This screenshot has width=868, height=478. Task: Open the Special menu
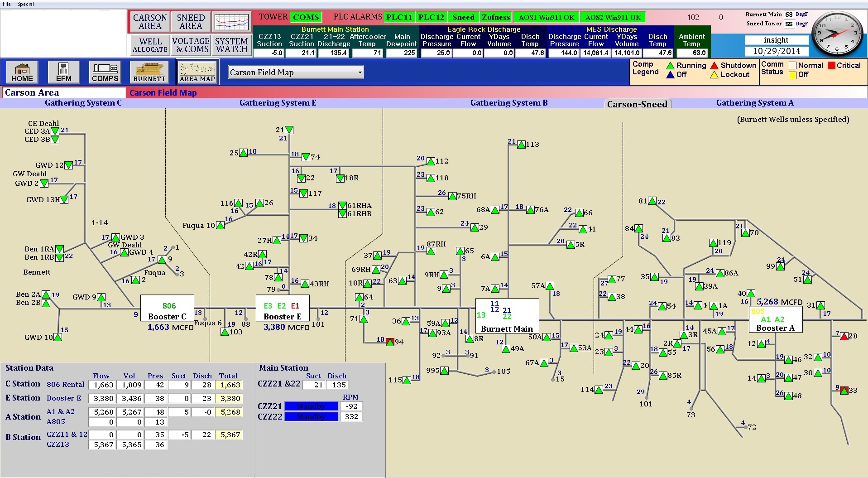pyautogui.click(x=25, y=4)
